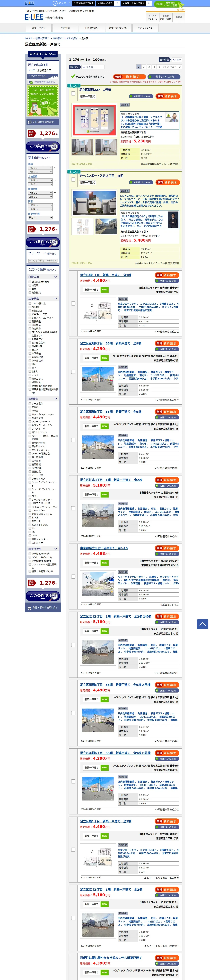Enable the LDK15帖以上 filter checkbox

30,304
